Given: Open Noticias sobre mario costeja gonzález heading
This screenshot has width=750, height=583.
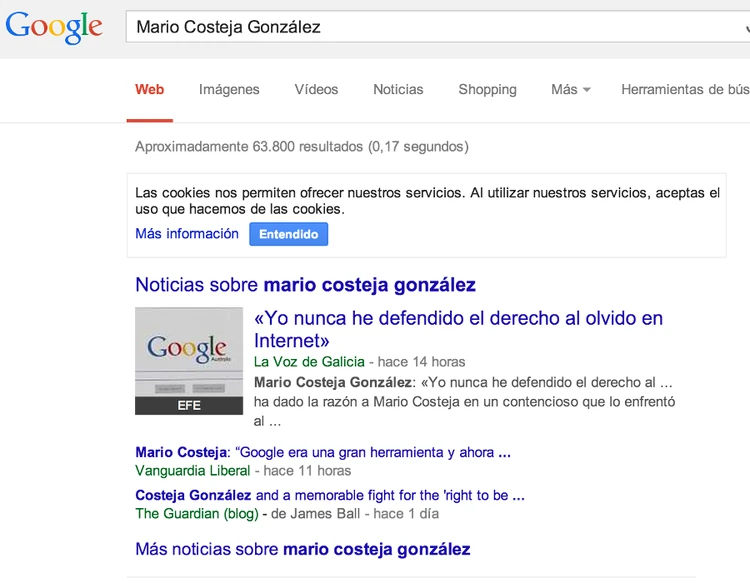Looking at the screenshot, I should (x=305, y=285).
